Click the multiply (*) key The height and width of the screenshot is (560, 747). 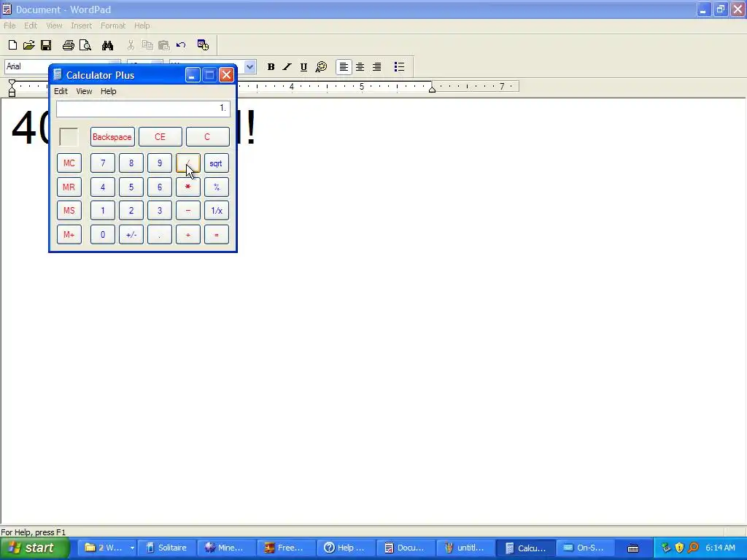pyautogui.click(x=188, y=187)
